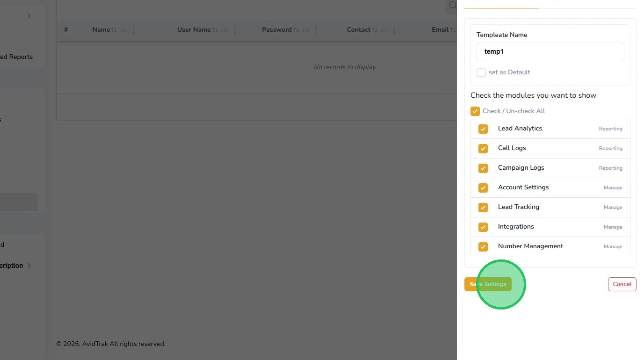
Task: Click sort icon on Name column
Action: click(114, 30)
